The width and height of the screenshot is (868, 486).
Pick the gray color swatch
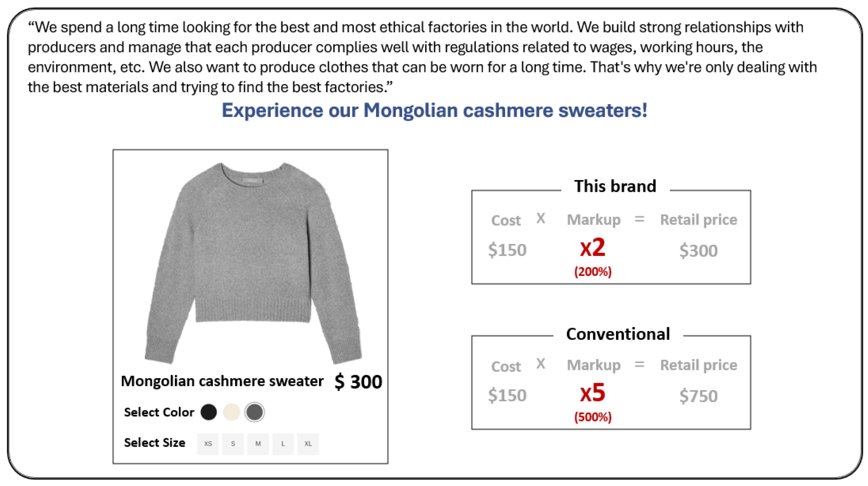[x=254, y=412]
